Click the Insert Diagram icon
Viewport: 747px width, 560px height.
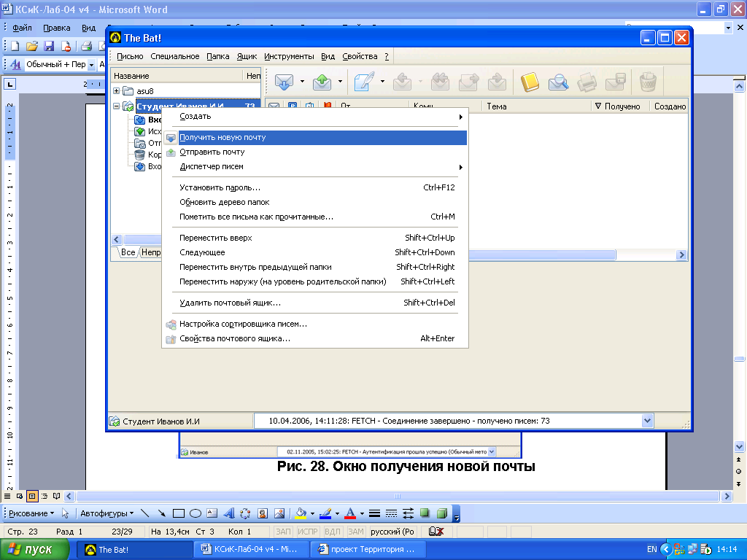click(x=245, y=513)
